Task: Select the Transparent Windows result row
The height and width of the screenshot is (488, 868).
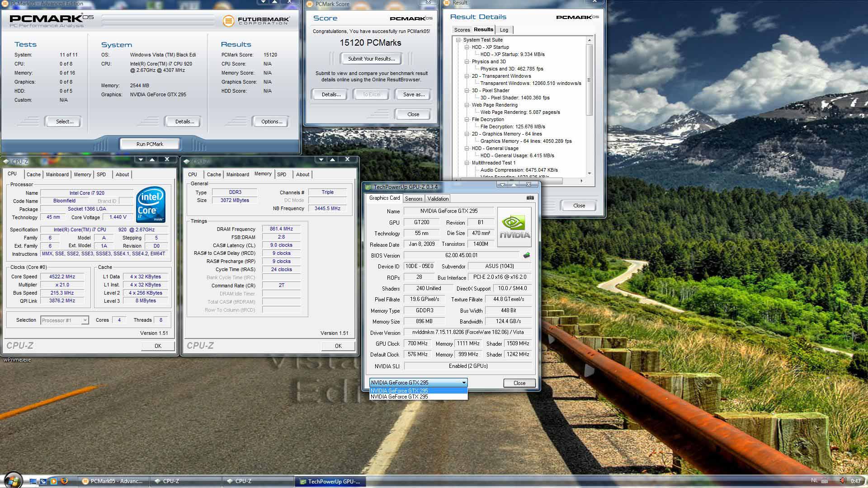Action: click(x=531, y=83)
